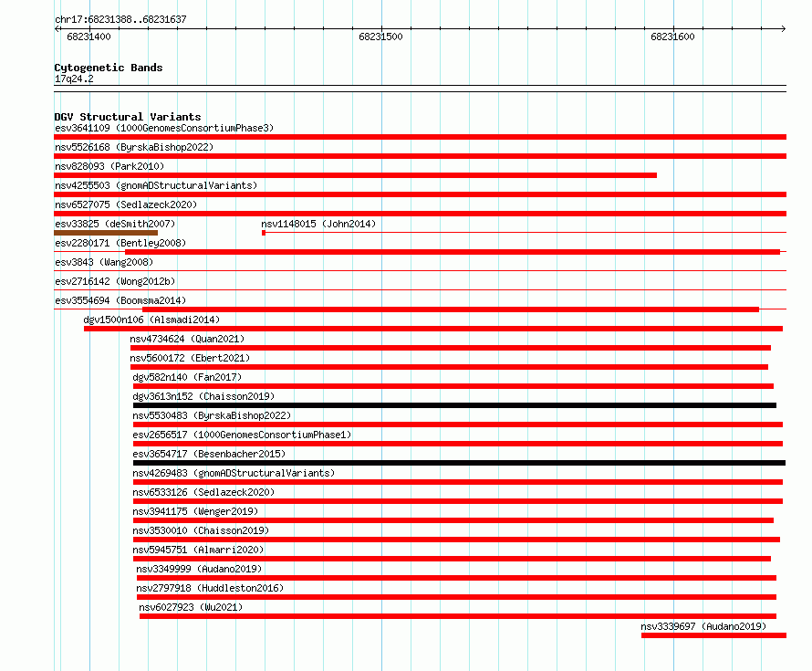Image resolution: width=812 pixels, height=671 pixels.
Task: Click the DGV Structural Variants track title
Action: coord(128,117)
